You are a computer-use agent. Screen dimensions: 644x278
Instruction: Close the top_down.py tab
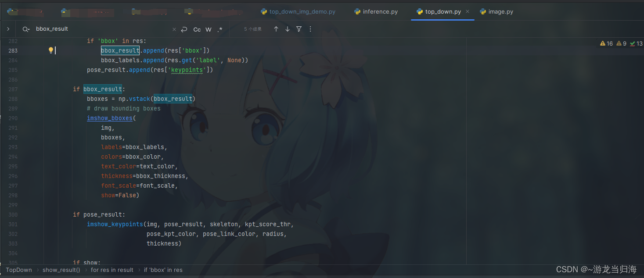point(468,12)
